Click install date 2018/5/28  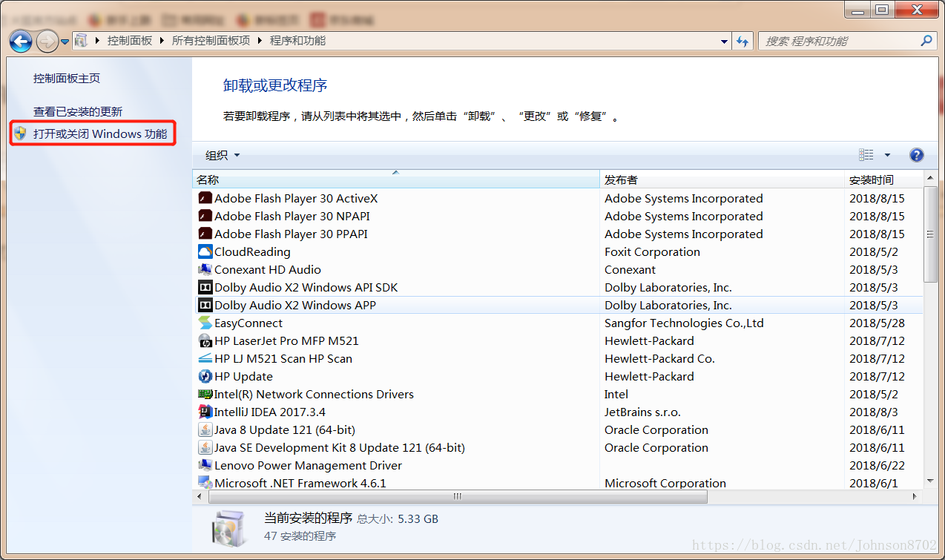tap(877, 323)
